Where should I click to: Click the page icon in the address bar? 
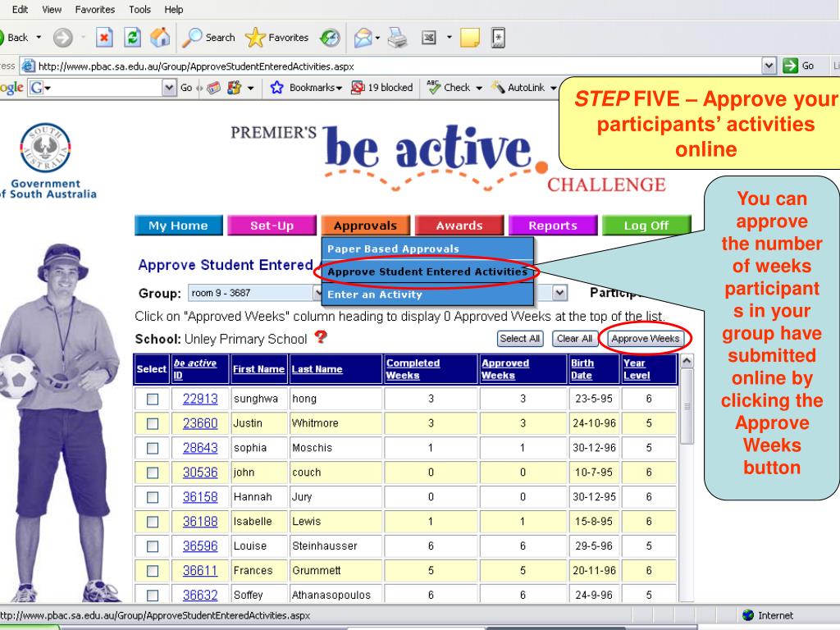pyautogui.click(x=29, y=66)
